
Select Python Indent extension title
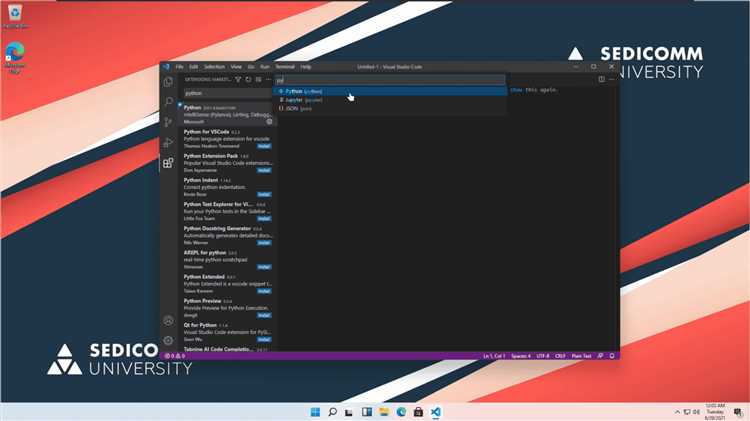tap(201, 180)
